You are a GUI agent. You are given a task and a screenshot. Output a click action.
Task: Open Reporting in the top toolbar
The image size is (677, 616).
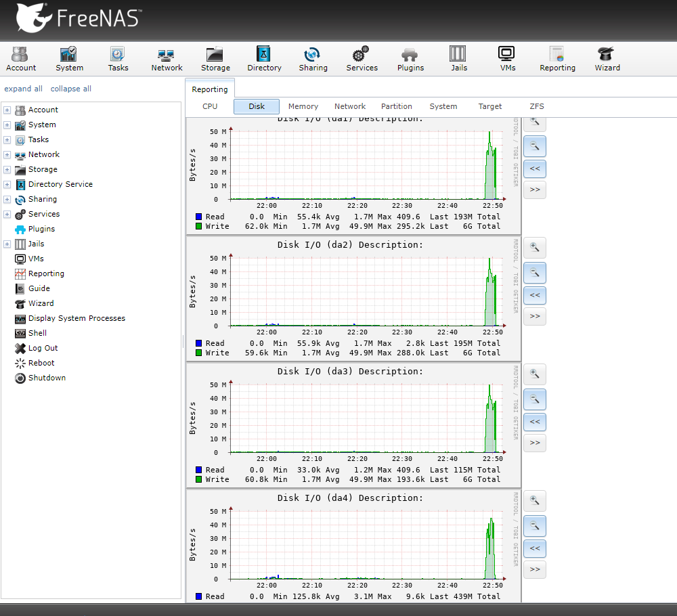(x=557, y=59)
